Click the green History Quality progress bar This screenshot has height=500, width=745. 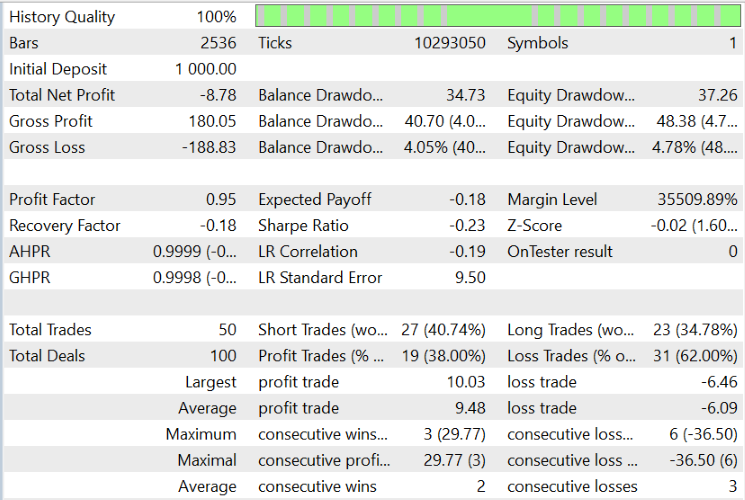tap(497, 16)
